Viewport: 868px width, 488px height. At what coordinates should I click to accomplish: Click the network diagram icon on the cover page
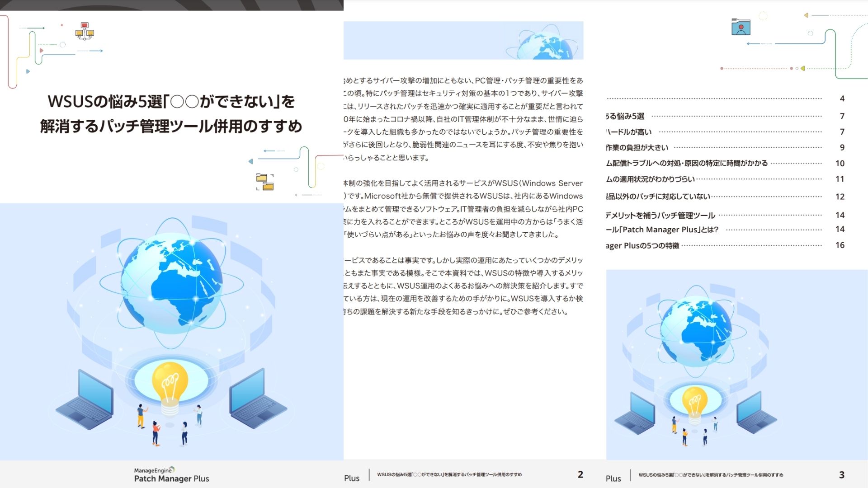click(x=85, y=32)
